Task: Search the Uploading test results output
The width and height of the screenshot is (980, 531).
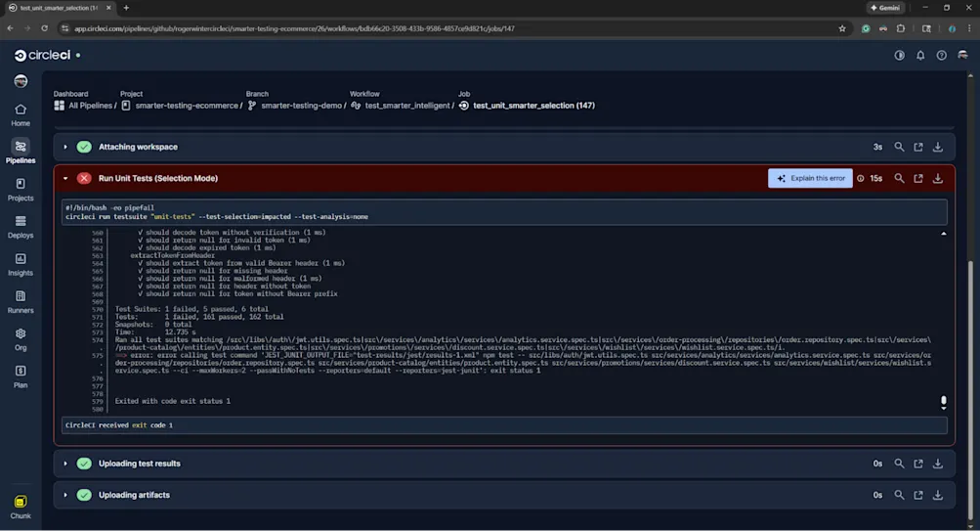Action: 899,464
